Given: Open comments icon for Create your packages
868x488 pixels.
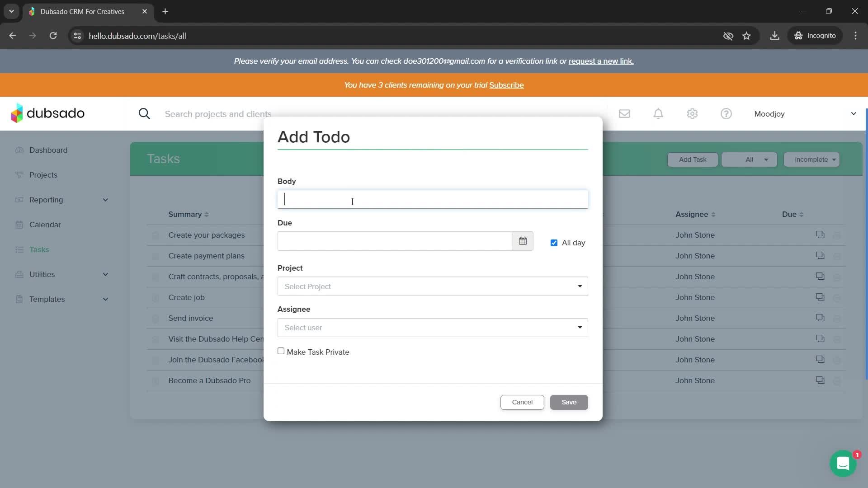Looking at the screenshot, I should point(820,235).
